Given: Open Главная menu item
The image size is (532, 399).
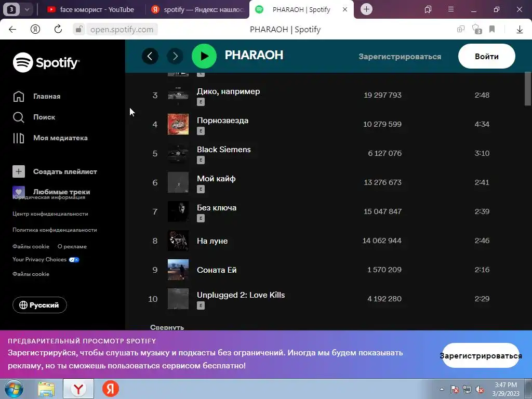Looking at the screenshot, I should tap(47, 96).
